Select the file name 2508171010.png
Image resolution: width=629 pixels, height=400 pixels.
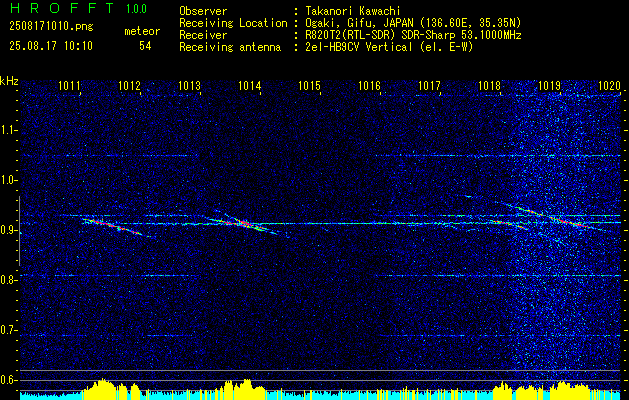(x=51, y=27)
